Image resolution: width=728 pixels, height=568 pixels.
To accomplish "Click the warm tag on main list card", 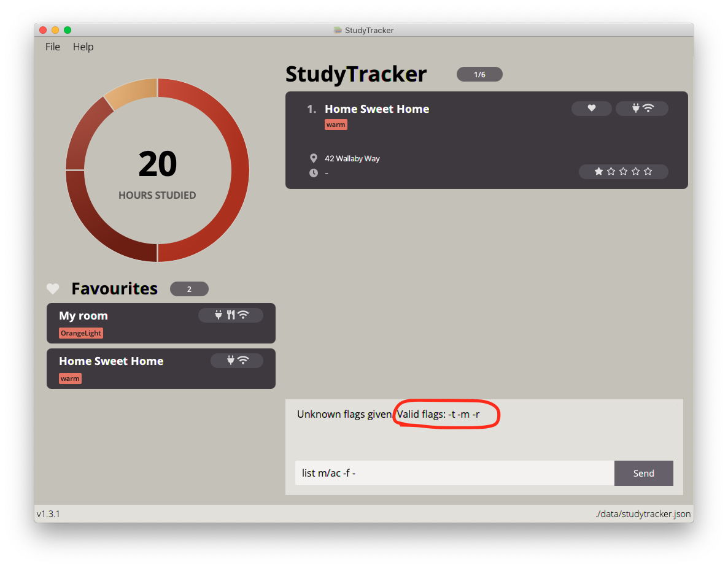I will (x=336, y=125).
